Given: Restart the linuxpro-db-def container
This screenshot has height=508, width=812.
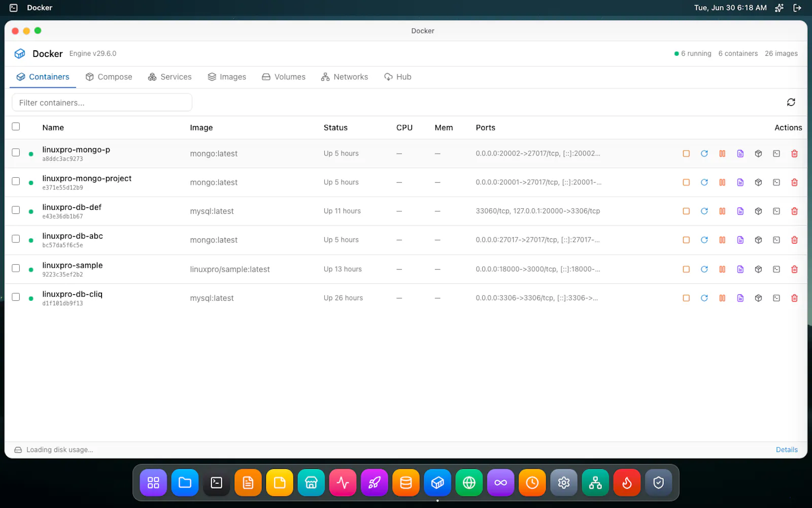Looking at the screenshot, I should 704,211.
